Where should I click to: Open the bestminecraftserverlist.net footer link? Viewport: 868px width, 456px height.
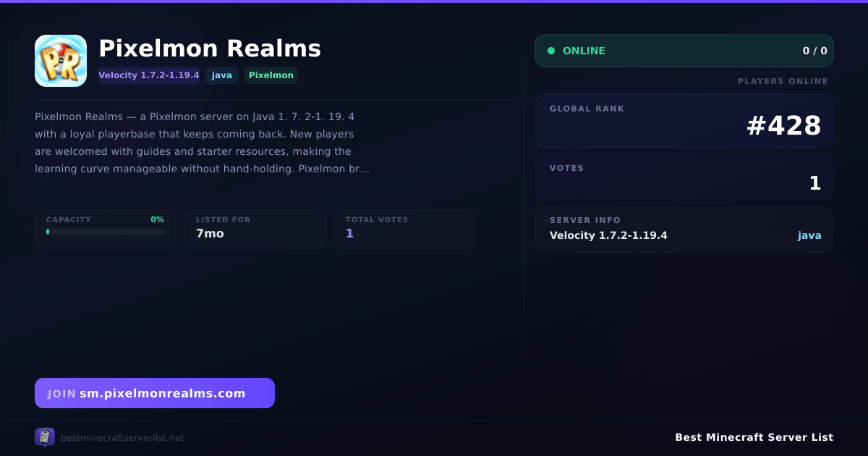[122, 437]
